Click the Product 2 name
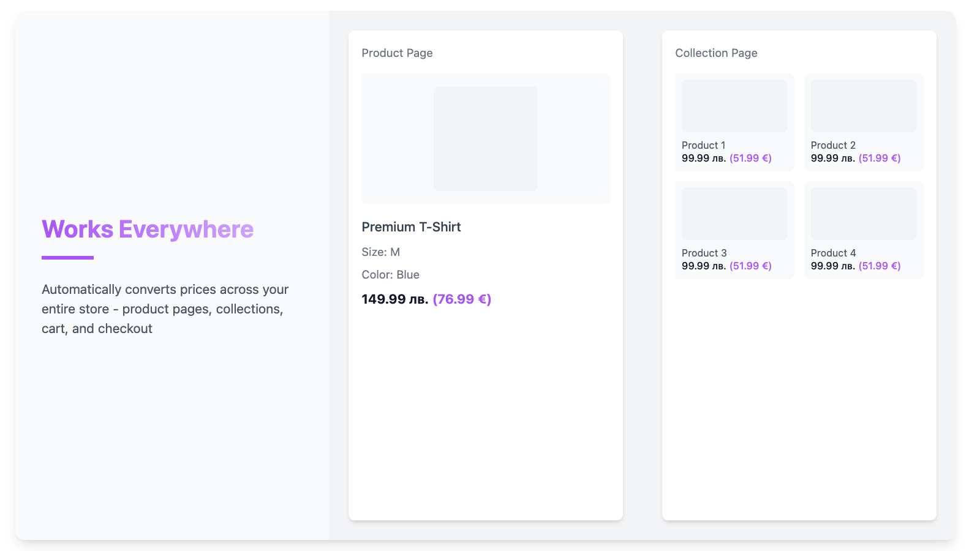 tap(833, 145)
